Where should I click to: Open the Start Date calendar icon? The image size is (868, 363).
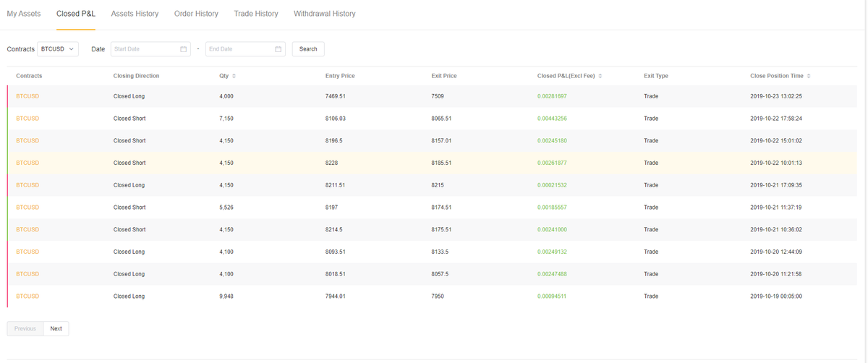coord(183,49)
